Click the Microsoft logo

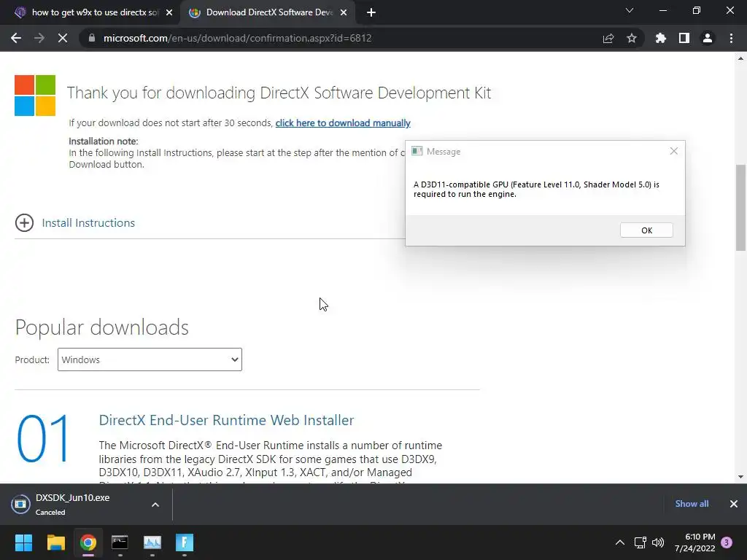pos(35,96)
